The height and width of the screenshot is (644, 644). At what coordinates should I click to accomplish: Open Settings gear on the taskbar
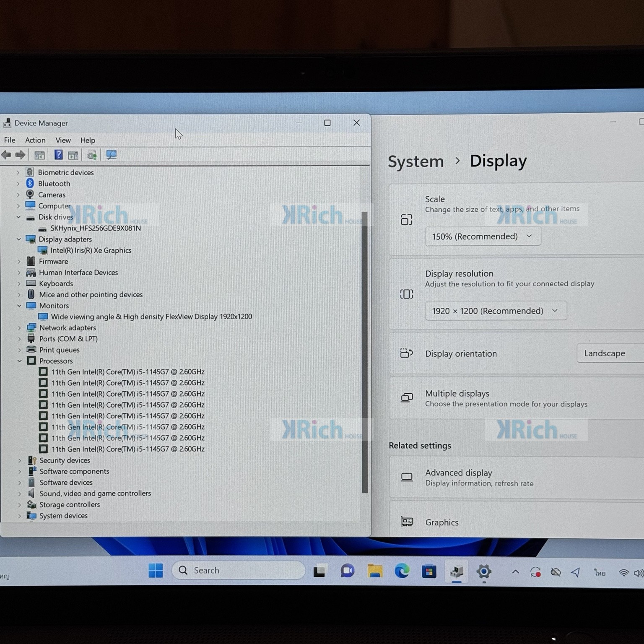(x=484, y=571)
